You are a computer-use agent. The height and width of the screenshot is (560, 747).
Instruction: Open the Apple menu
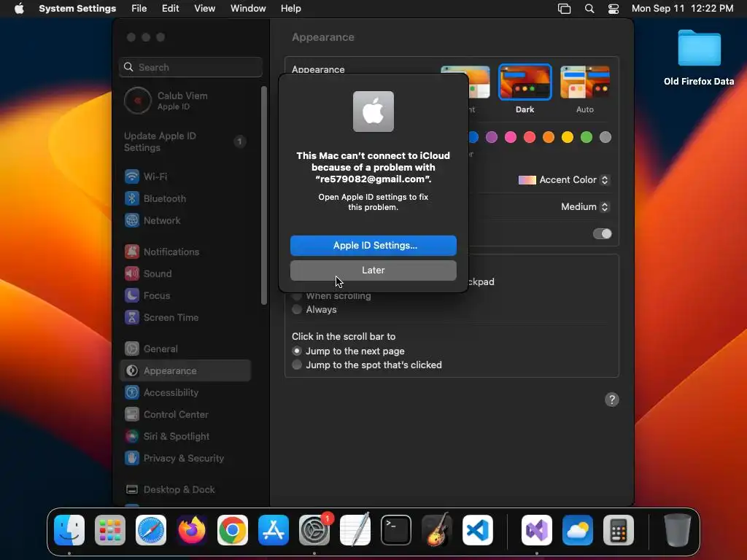pyautogui.click(x=19, y=9)
